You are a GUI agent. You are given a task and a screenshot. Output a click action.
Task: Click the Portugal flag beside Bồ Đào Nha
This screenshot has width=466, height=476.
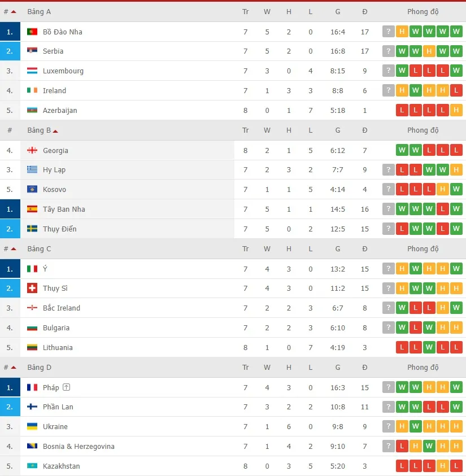click(32, 32)
